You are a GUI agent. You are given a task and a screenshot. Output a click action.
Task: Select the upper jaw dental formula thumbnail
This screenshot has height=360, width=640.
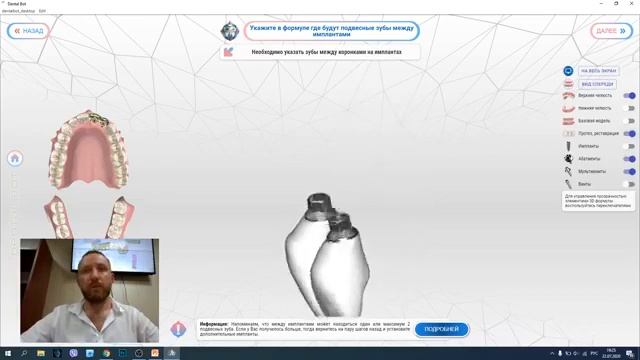(89, 149)
